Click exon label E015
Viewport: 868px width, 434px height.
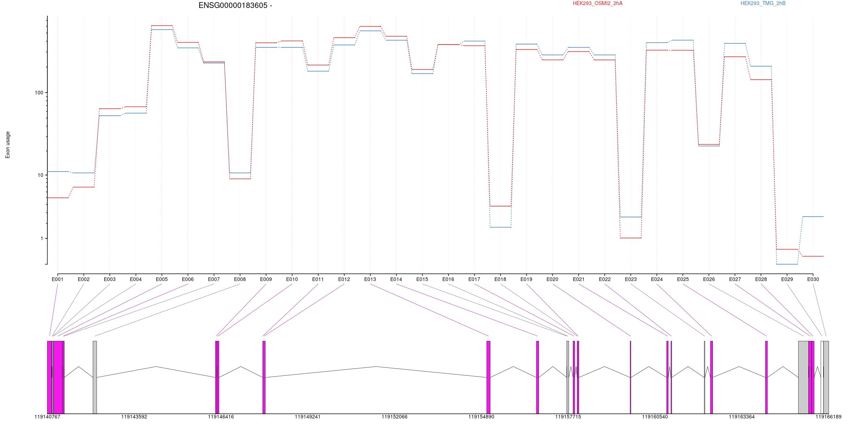pos(422,279)
